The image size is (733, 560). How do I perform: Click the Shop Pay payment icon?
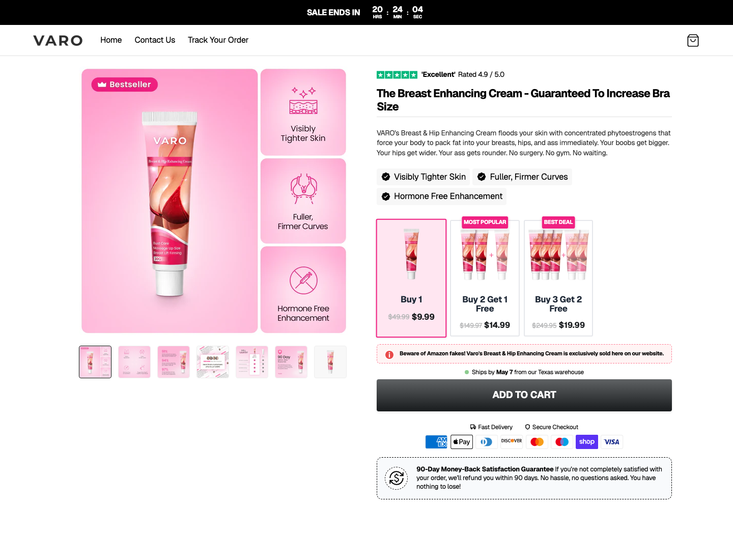587,442
